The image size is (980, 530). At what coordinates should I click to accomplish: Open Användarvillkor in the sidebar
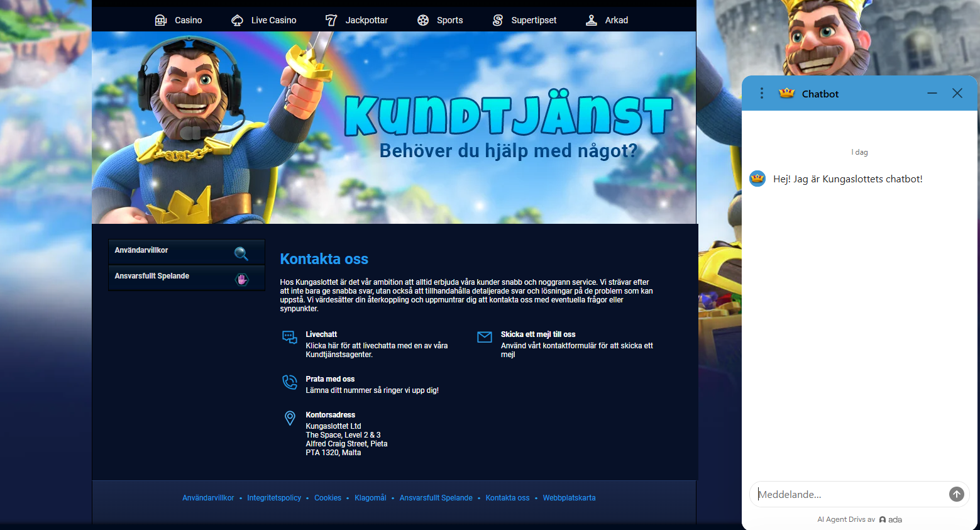186,252
